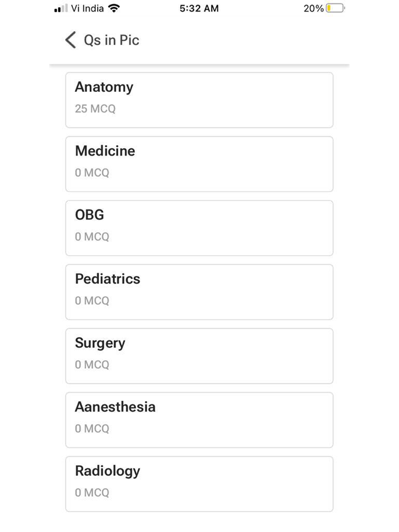Tap the 5:32 AM clock in status bar

coord(199,8)
